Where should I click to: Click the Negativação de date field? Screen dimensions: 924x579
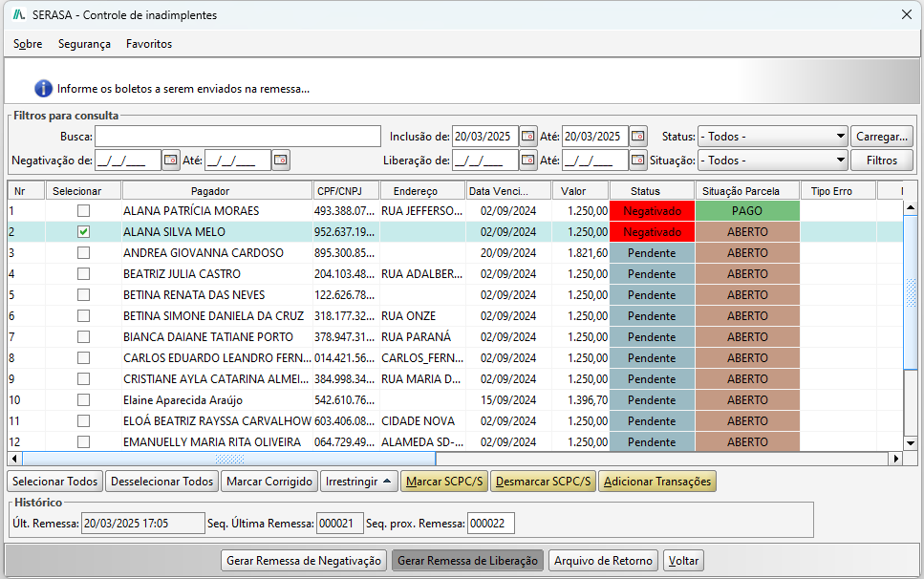[x=128, y=160]
